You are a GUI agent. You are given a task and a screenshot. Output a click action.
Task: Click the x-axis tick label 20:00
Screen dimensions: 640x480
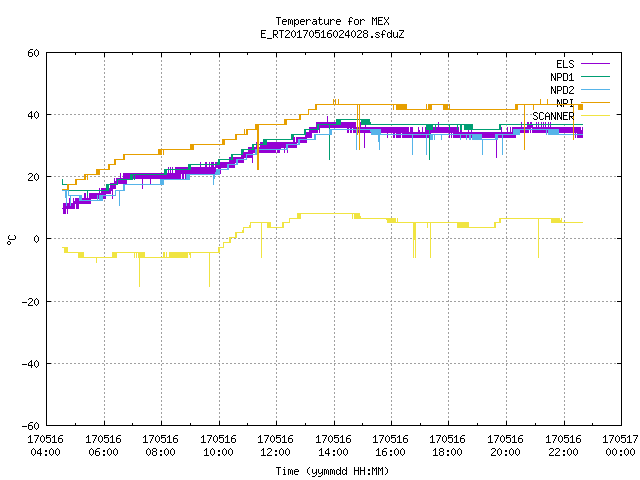point(506,453)
